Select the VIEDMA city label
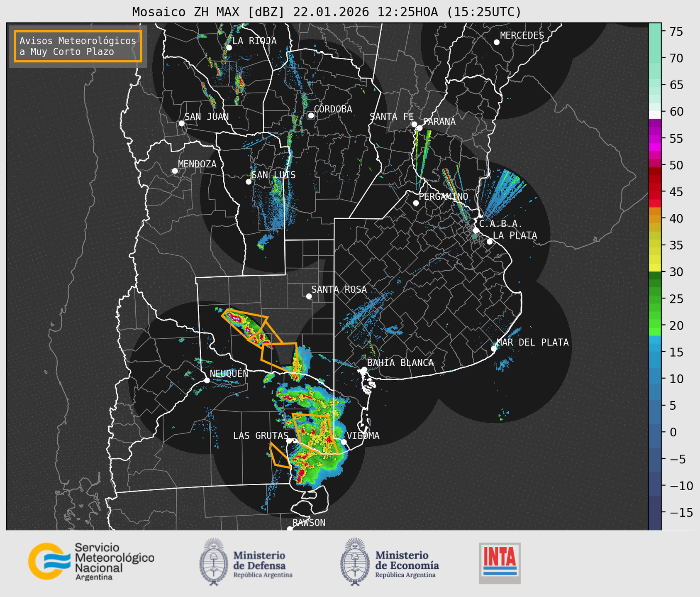Screen dimensions: 700x597 (x=363, y=436)
